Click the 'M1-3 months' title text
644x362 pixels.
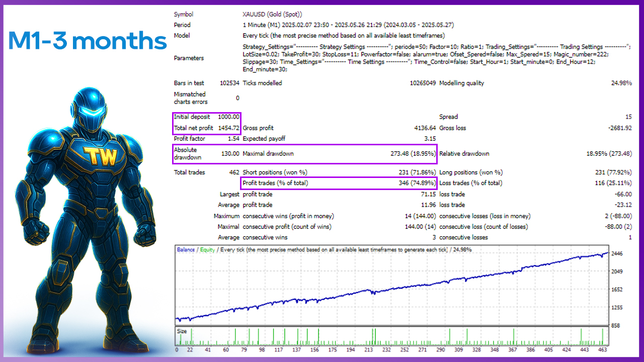[x=88, y=41]
